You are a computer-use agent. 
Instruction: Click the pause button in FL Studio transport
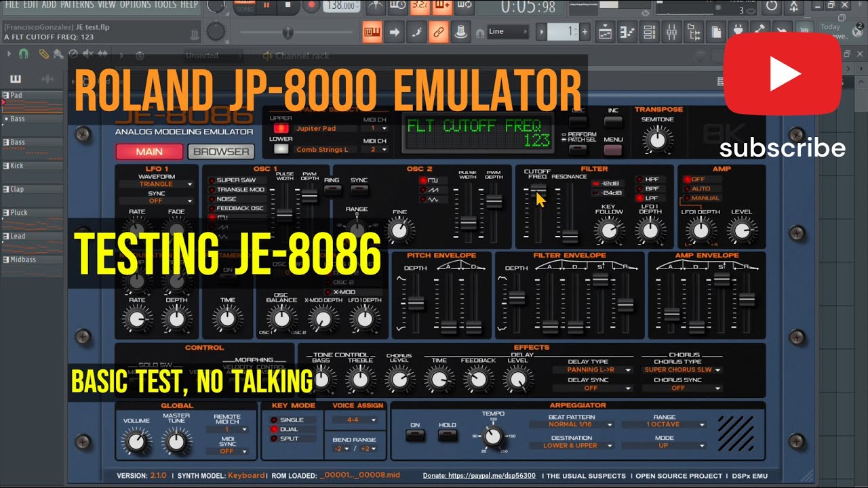tap(266, 5)
